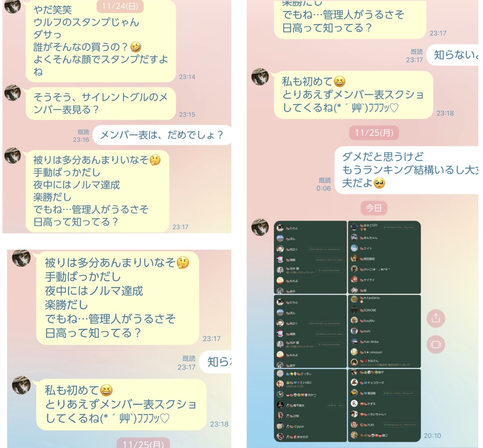Tap the multi-image view icon below share
483x448 pixels.
(436, 344)
